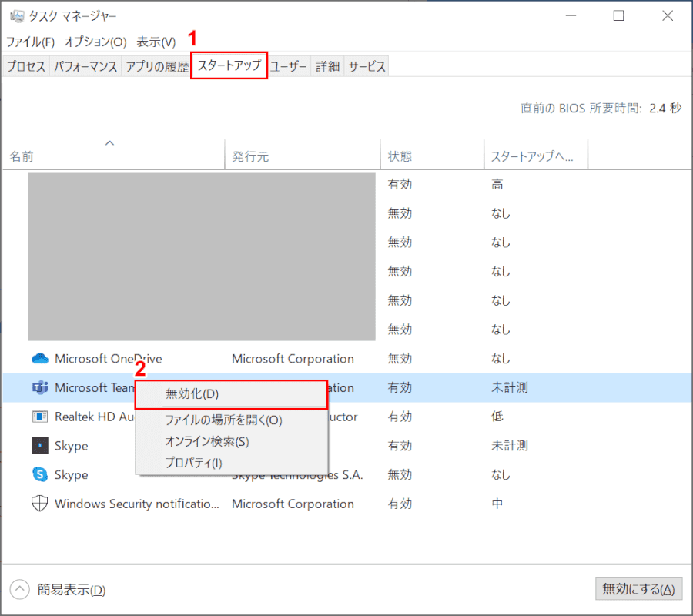
Task: Click the Windows Security shield icon
Action: click(40, 504)
